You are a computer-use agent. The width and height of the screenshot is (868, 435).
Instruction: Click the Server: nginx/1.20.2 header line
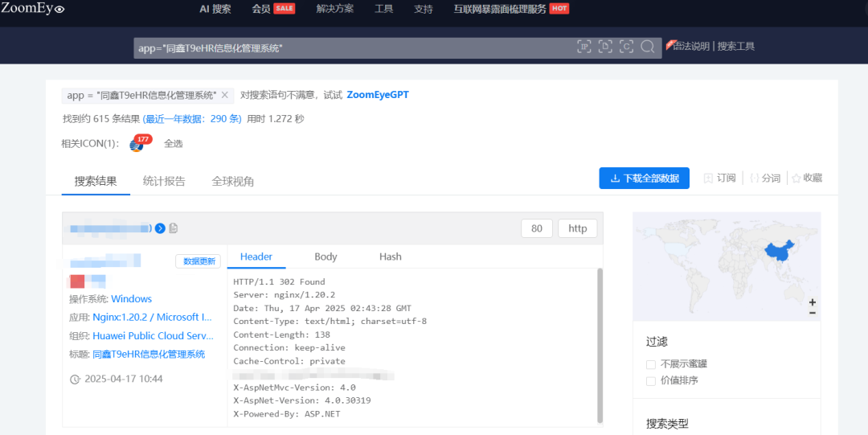284,295
